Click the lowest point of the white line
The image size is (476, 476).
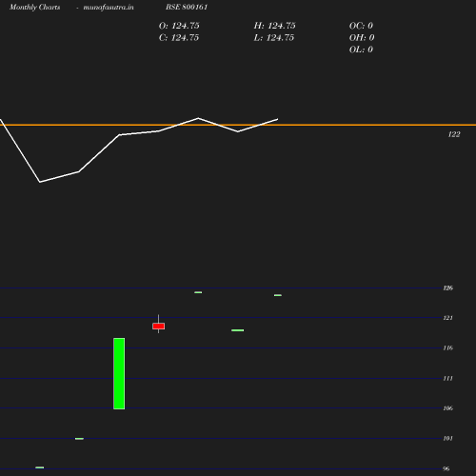[40, 182]
